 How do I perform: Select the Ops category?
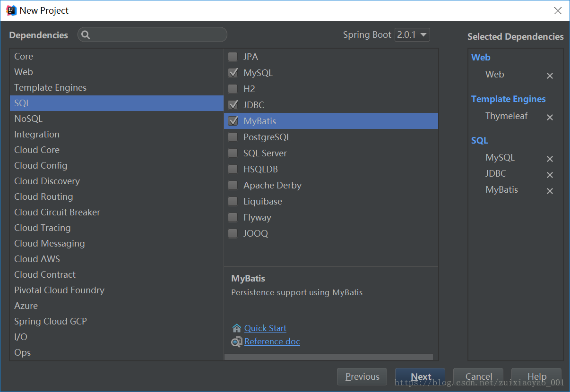click(x=116, y=352)
